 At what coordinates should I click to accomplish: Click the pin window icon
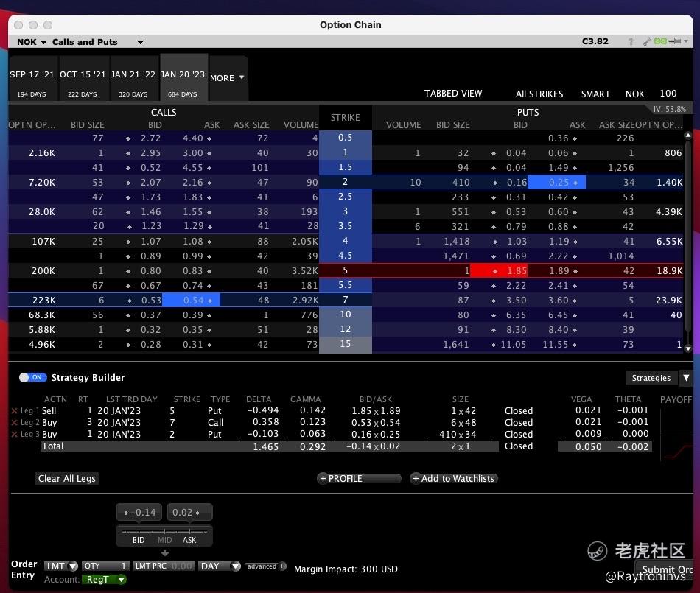point(674,41)
